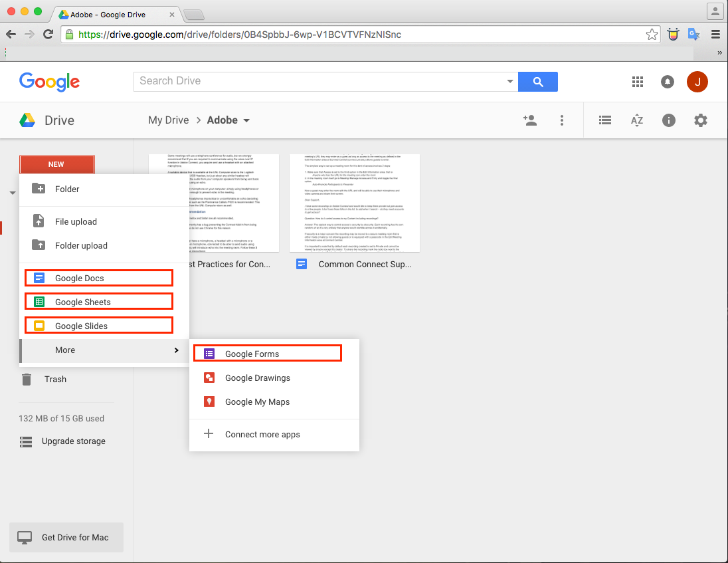Create a new Google Docs file
This screenshot has width=728, height=563.
tap(99, 279)
